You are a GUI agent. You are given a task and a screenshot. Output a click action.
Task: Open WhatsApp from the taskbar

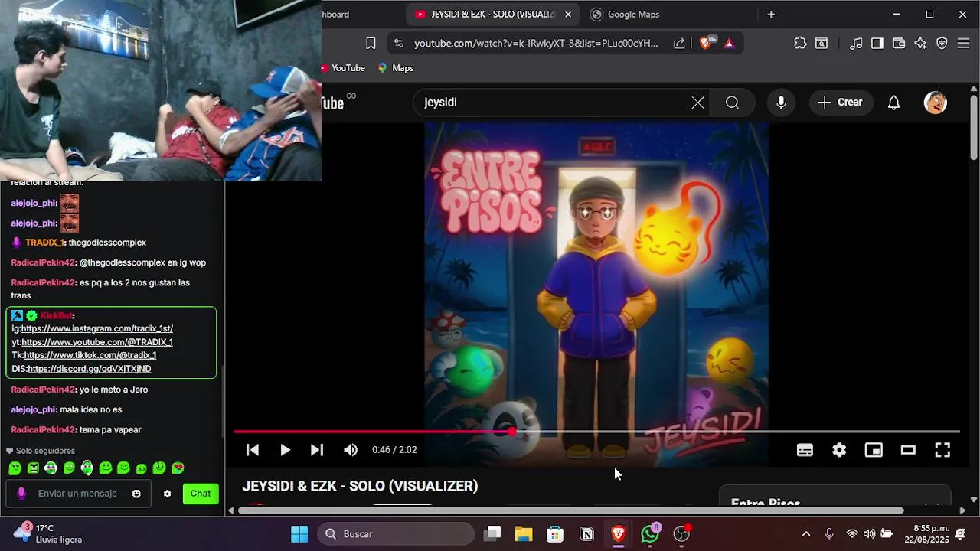tap(650, 534)
